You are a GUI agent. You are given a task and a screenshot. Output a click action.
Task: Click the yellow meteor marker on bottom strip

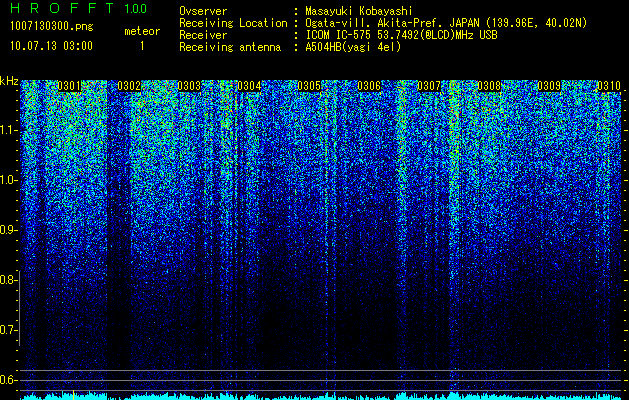tap(73, 395)
